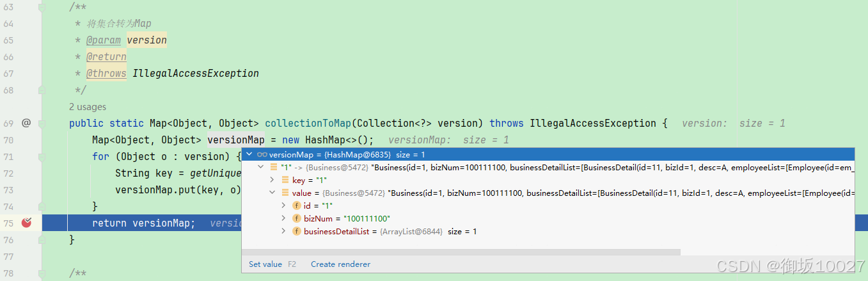The width and height of the screenshot is (868, 281).
Task: Collapse the "1" -> map entry node
Action: 260,167
